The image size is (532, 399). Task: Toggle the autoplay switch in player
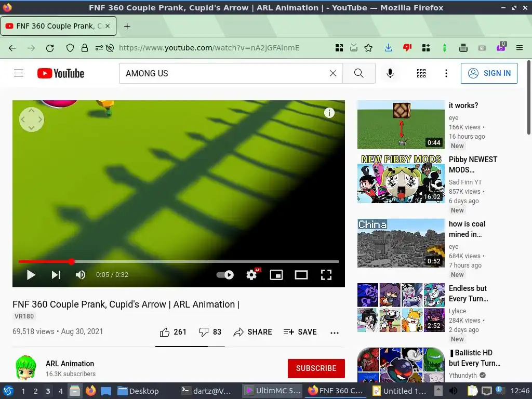click(225, 275)
